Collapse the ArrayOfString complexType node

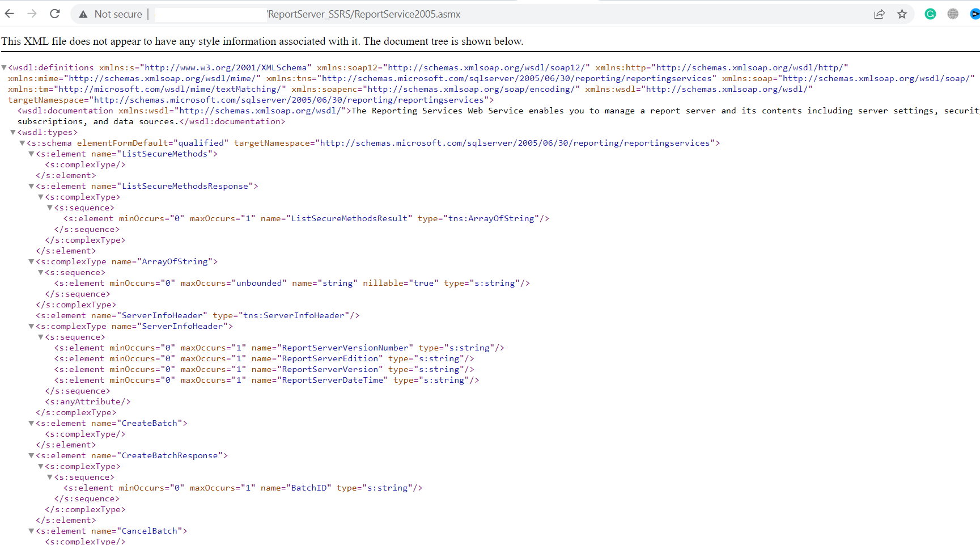(31, 261)
